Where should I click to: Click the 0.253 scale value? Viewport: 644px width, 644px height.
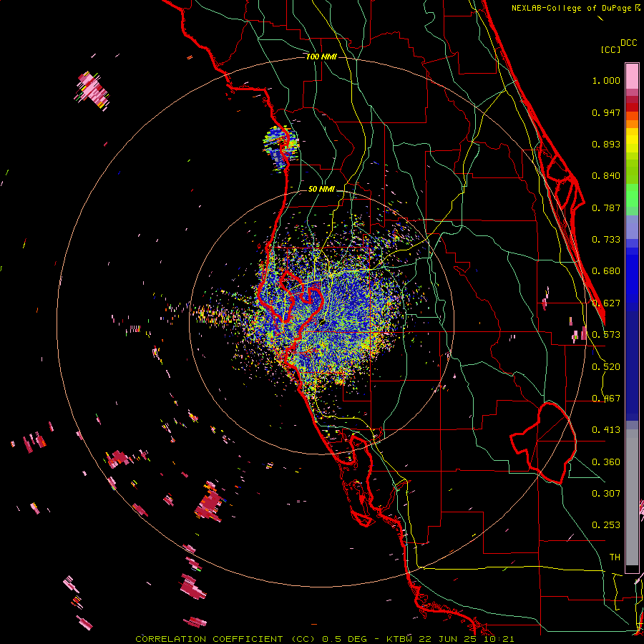coord(606,525)
